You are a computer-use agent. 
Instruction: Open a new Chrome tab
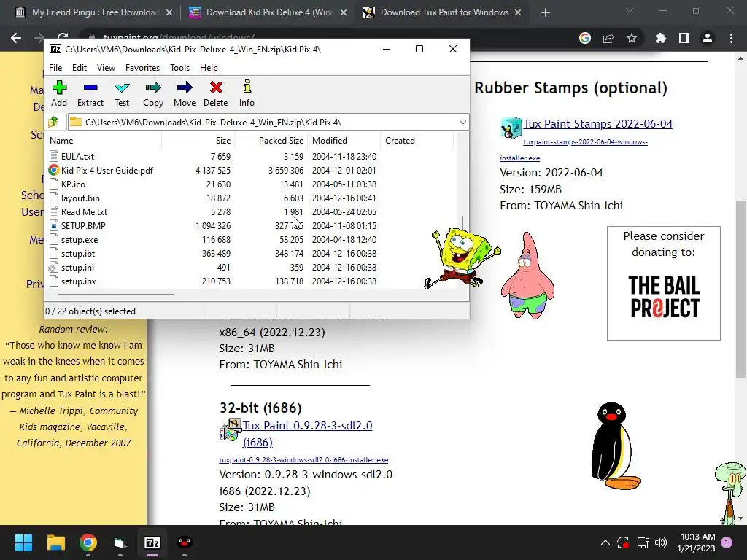click(x=546, y=12)
